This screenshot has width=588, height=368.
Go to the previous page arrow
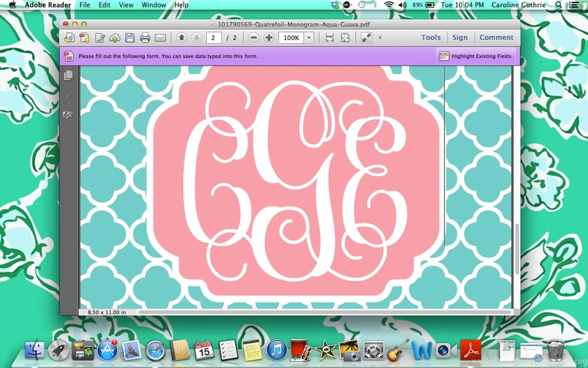(181, 37)
